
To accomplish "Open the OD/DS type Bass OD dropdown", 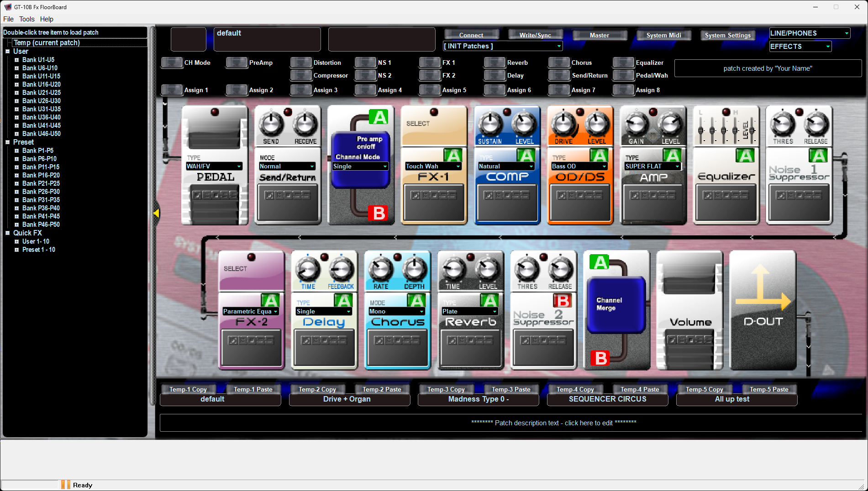I will tap(579, 166).
